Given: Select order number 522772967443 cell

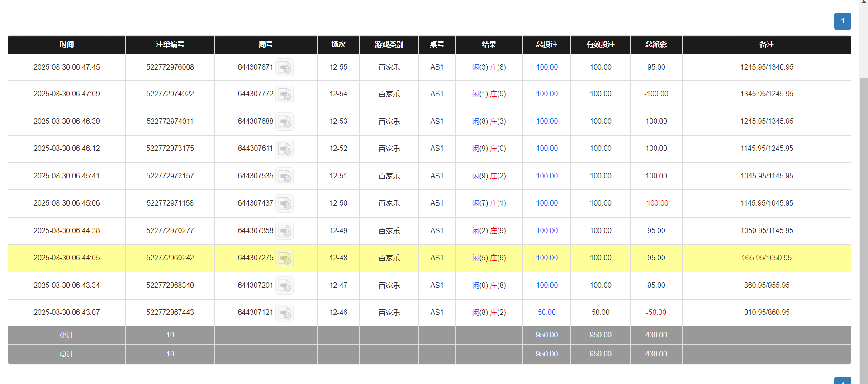Looking at the screenshot, I should [170, 313].
